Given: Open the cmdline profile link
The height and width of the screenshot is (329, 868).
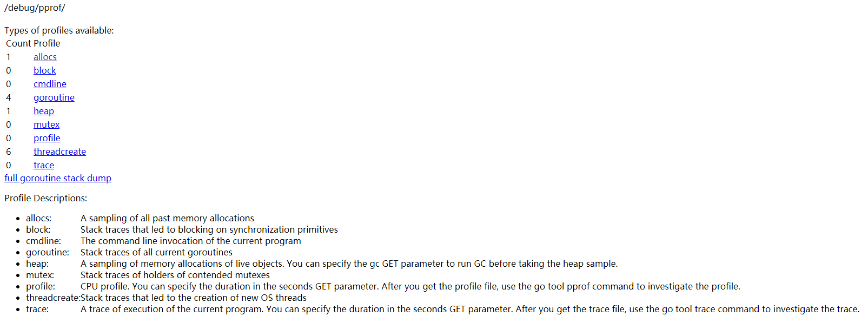Looking at the screenshot, I should click(50, 84).
